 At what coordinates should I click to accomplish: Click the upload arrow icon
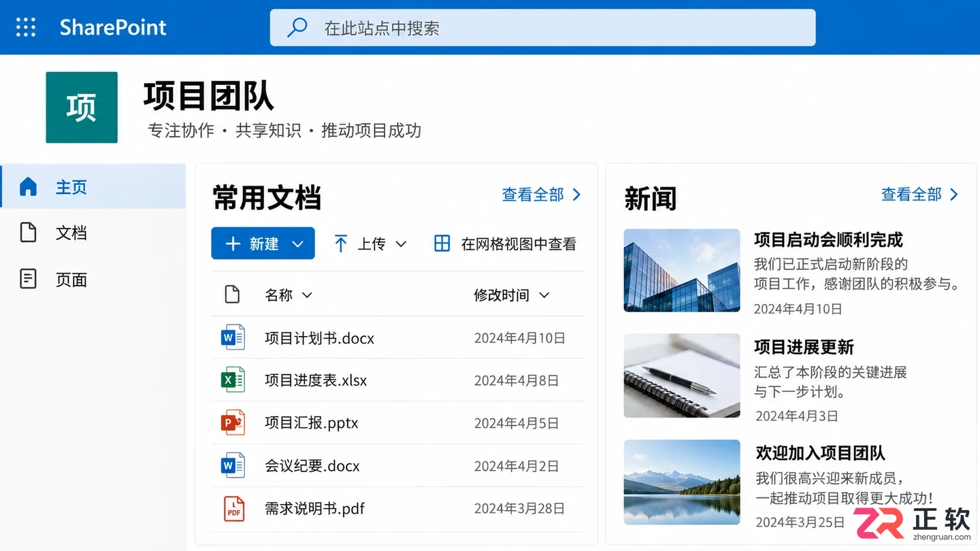click(x=341, y=244)
